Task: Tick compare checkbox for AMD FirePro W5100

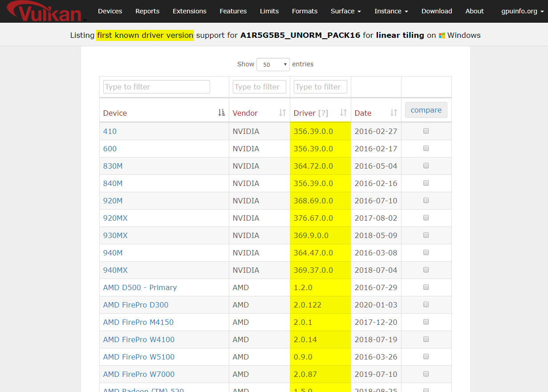Action: pyautogui.click(x=426, y=356)
